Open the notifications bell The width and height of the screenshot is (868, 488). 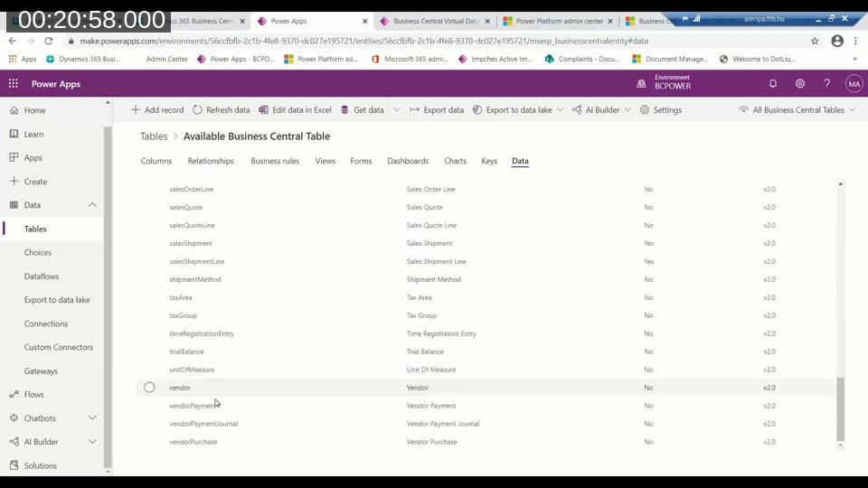tap(773, 83)
